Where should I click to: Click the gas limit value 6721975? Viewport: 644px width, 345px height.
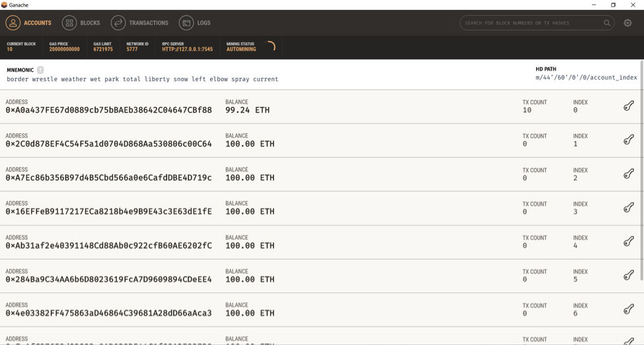coord(102,49)
